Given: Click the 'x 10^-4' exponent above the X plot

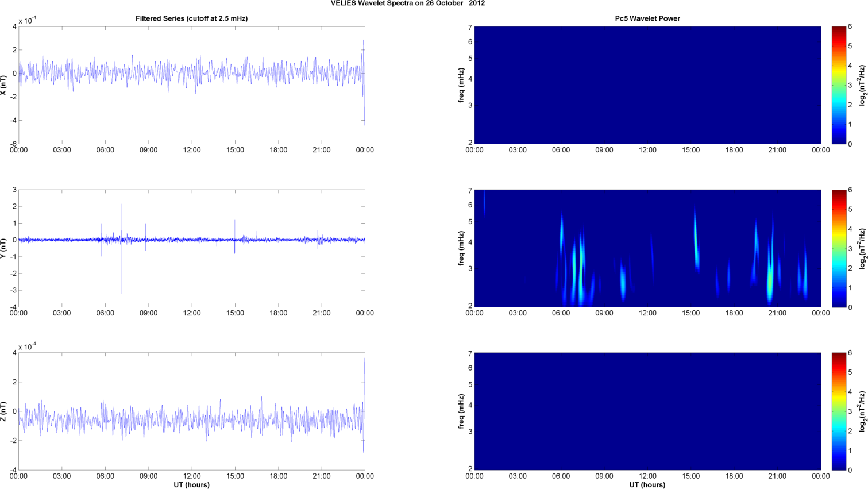Looking at the screenshot, I should click(x=28, y=20).
